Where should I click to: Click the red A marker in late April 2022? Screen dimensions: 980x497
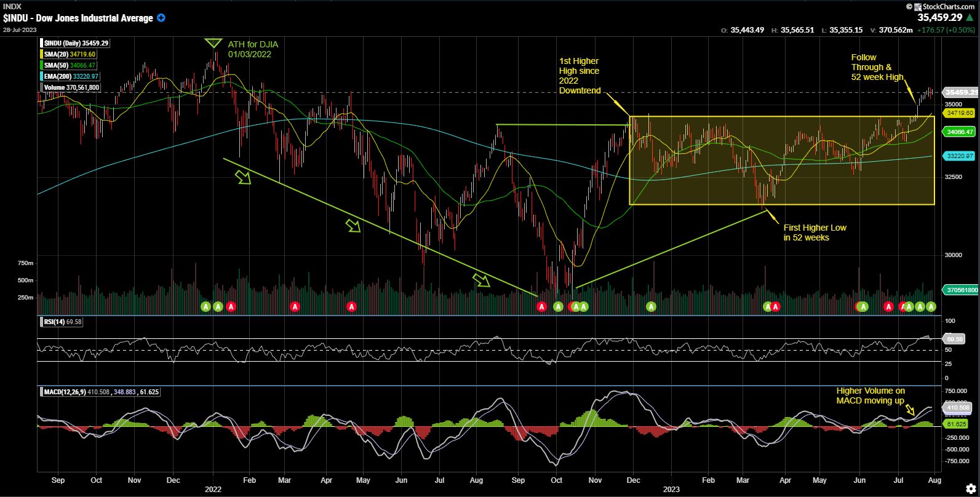(351, 306)
